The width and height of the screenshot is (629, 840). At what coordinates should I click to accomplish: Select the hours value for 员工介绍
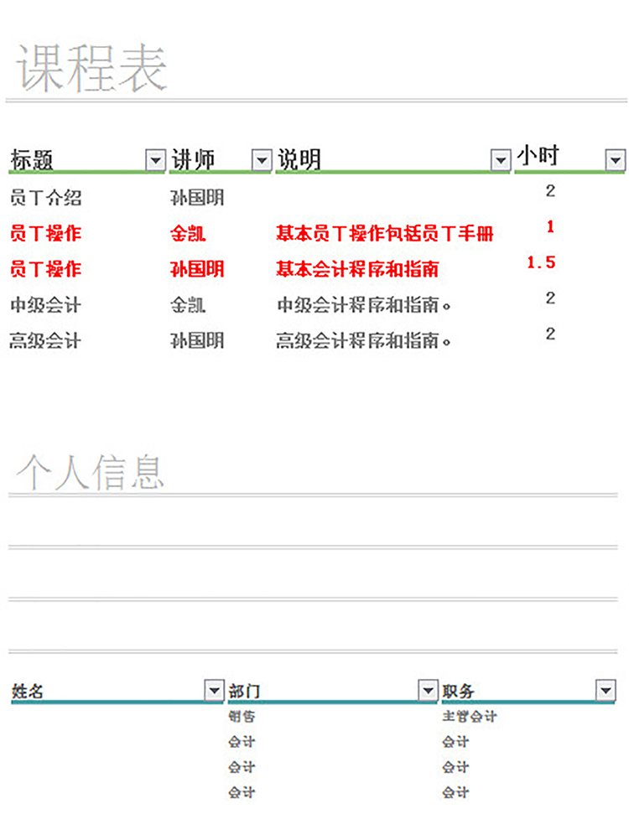(x=550, y=190)
